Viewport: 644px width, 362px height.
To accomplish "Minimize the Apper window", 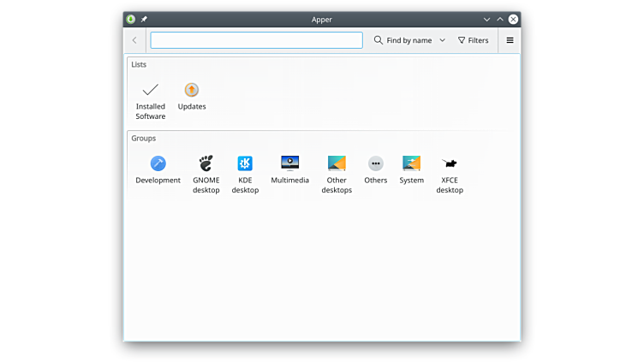I will (x=486, y=19).
